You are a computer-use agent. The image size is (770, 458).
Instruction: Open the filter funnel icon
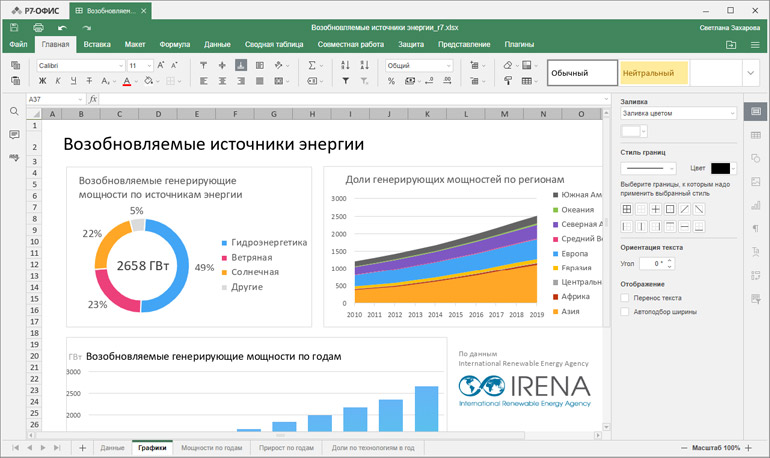(x=345, y=81)
